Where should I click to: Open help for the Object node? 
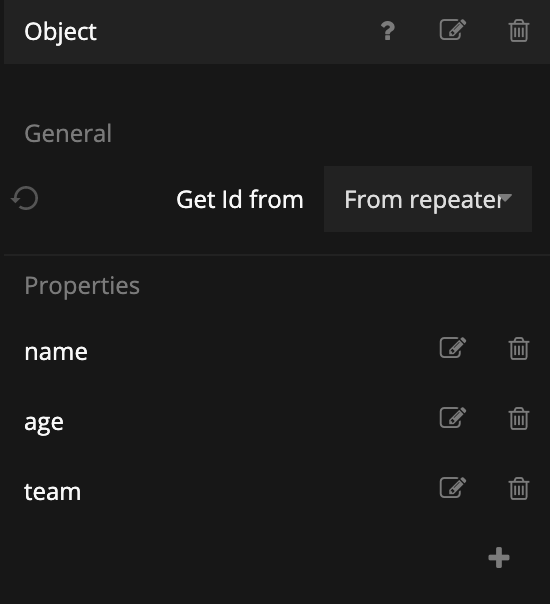[x=388, y=31]
